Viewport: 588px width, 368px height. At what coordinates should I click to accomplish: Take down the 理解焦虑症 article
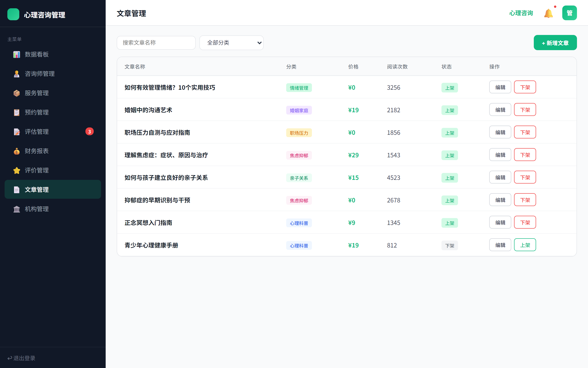click(525, 155)
